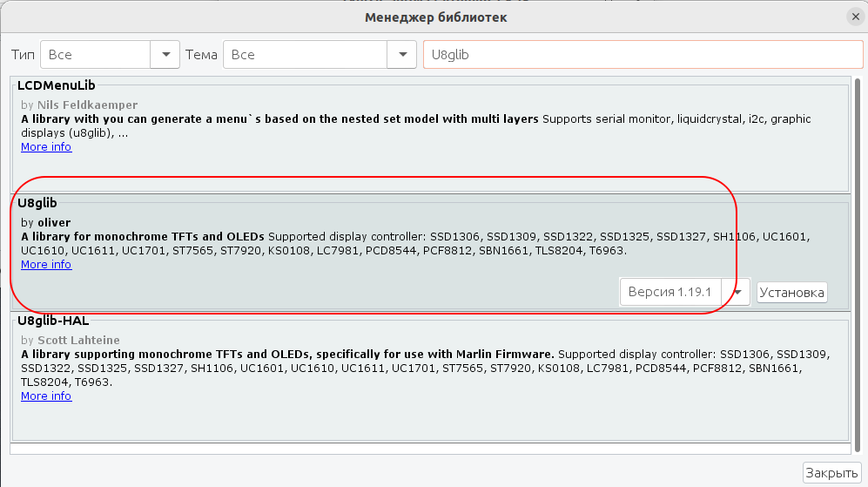Image resolution: width=868 pixels, height=487 pixels.
Task: Open the U8glib version selector arrow
Action: tap(738, 293)
